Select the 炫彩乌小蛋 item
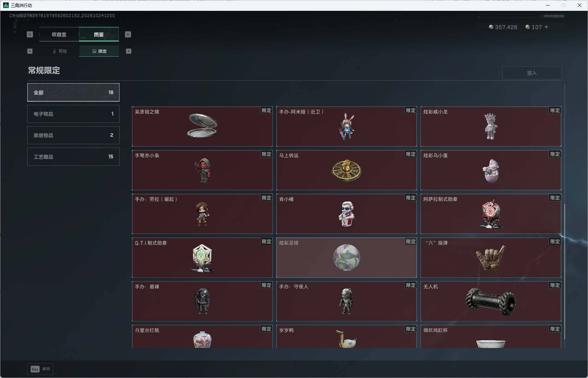 [x=491, y=170]
